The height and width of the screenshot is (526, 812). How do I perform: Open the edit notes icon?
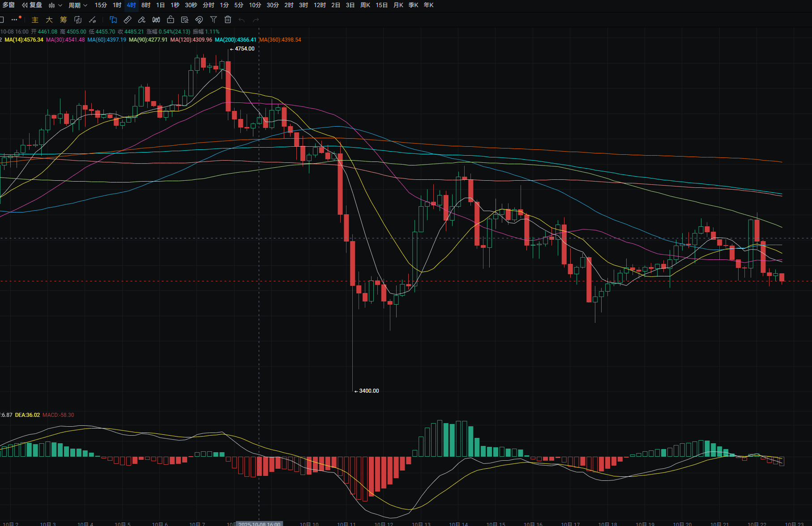coord(185,20)
